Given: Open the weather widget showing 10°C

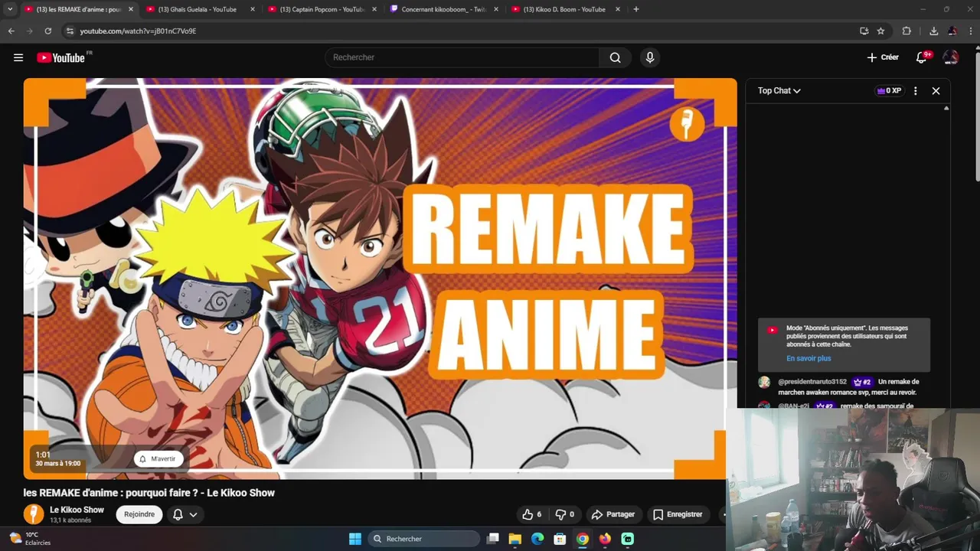Looking at the screenshot, I should click(x=30, y=539).
